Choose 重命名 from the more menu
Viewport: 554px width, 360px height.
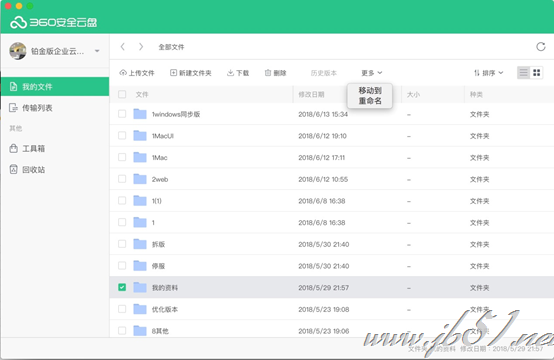(370, 101)
